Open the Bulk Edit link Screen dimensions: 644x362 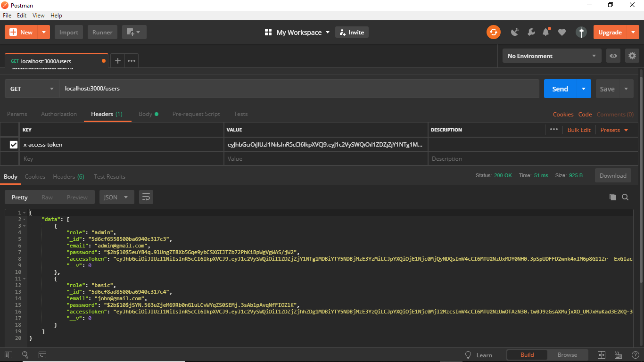579,130
